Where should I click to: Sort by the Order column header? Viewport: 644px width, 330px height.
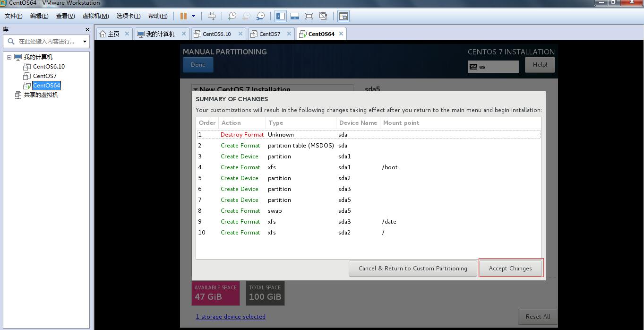coord(207,123)
